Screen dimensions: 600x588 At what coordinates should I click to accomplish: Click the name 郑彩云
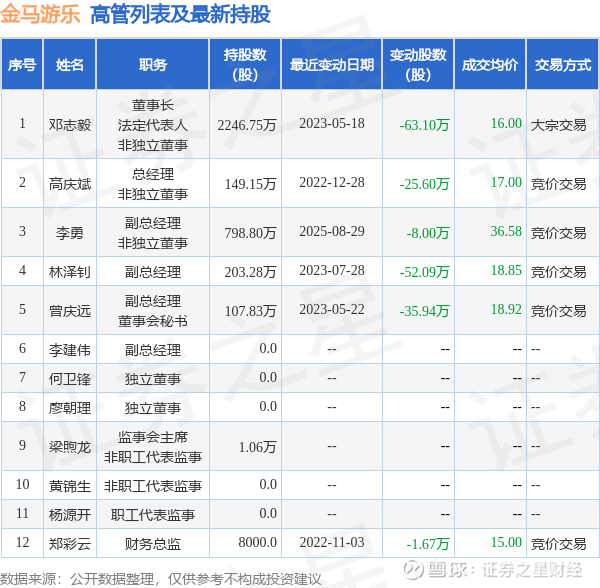coord(70,544)
